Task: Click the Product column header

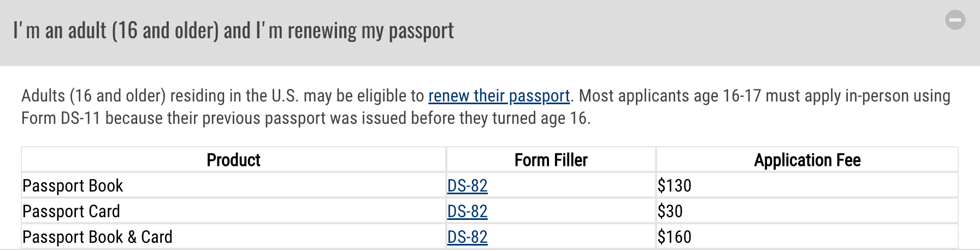Action: (233, 160)
